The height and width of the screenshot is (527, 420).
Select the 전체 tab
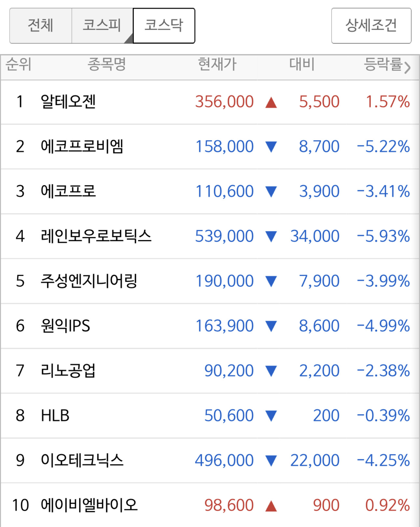41,26
